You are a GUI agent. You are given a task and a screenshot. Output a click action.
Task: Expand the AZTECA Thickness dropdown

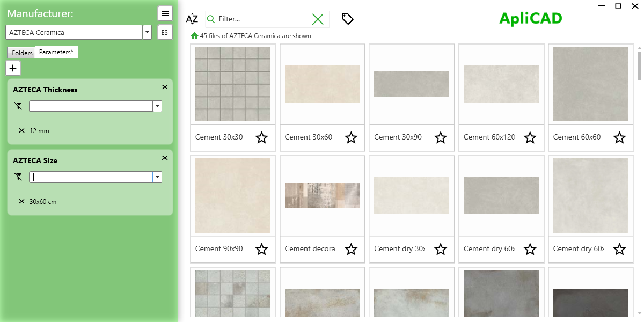pyautogui.click(x=157, y=106)
